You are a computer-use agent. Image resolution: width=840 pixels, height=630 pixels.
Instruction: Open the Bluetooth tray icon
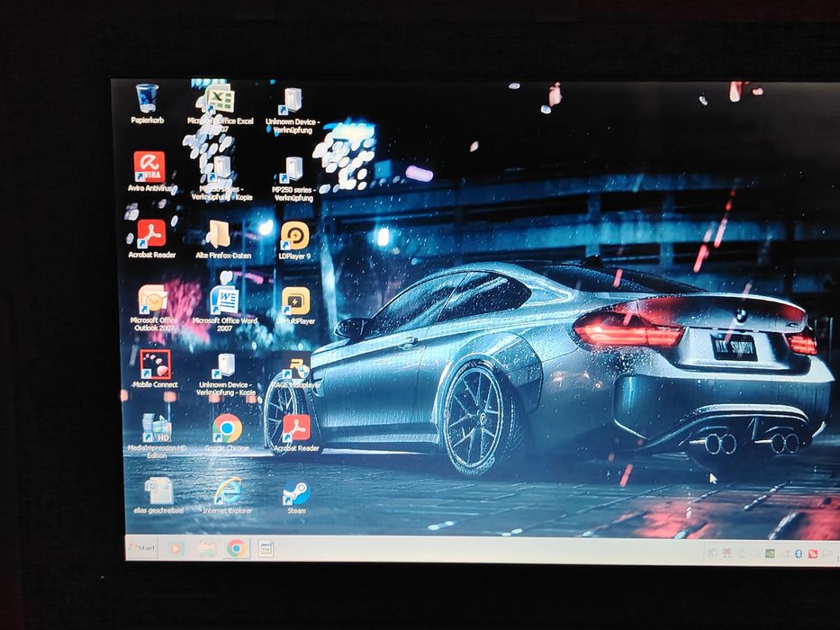[798, 553]
